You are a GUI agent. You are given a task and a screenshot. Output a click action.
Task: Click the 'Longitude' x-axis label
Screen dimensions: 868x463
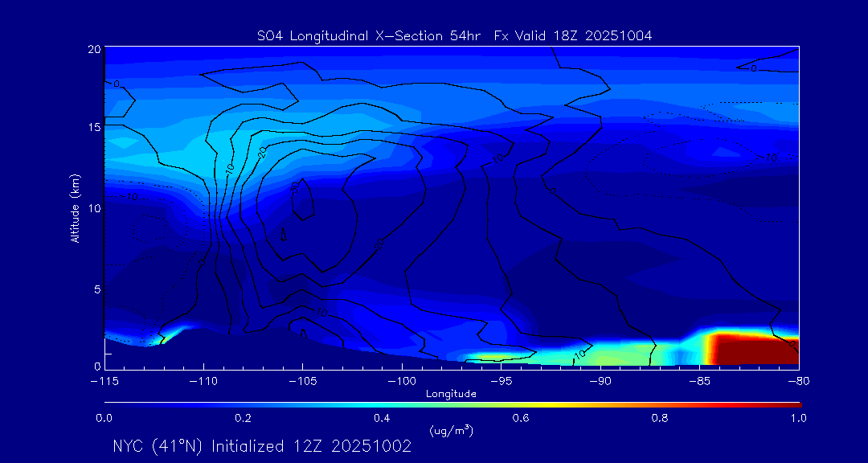(451, 394)
